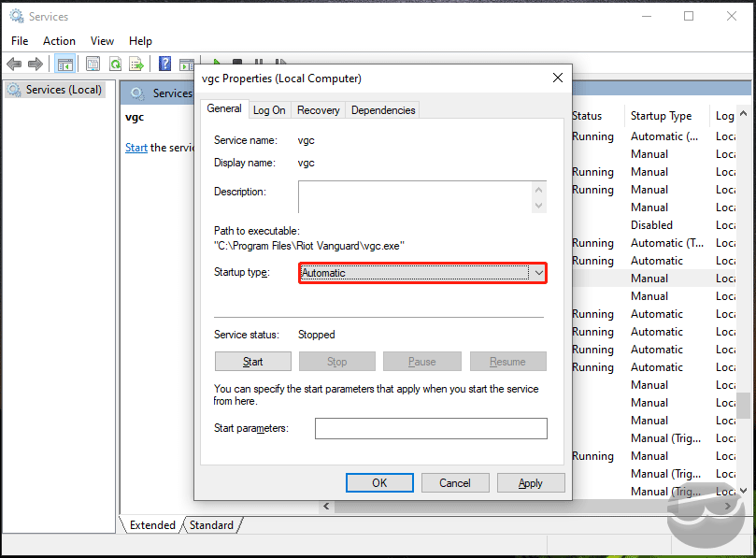Select Services (Local) in console tree
The image size is (756, 558).
pos(54,90)
